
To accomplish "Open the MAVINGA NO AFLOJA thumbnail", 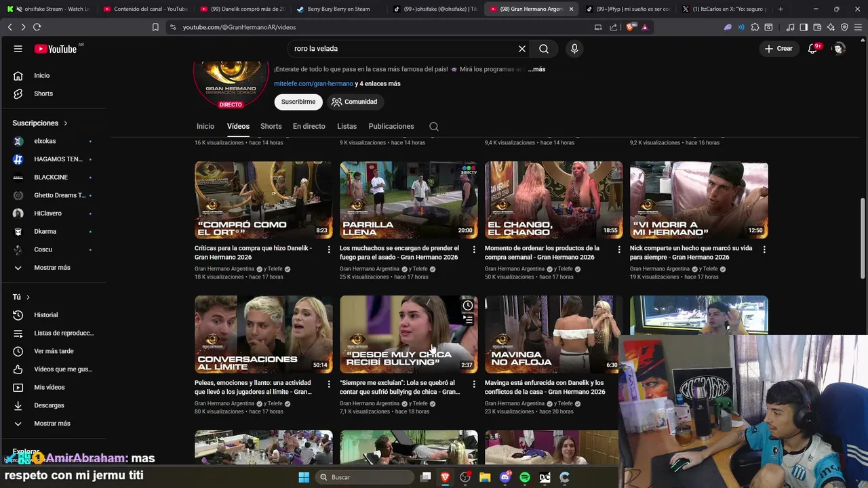I will click(553, 334).
